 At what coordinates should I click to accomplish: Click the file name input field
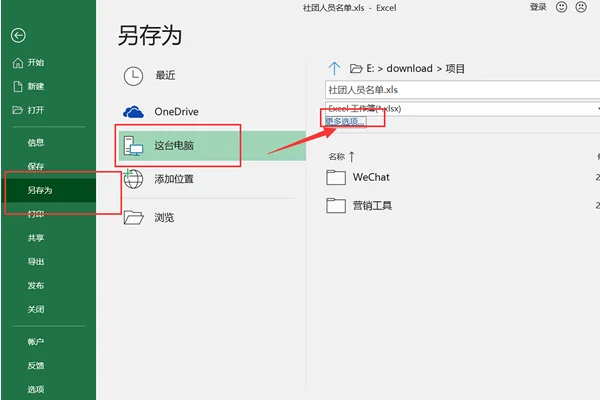click(462, 90)
